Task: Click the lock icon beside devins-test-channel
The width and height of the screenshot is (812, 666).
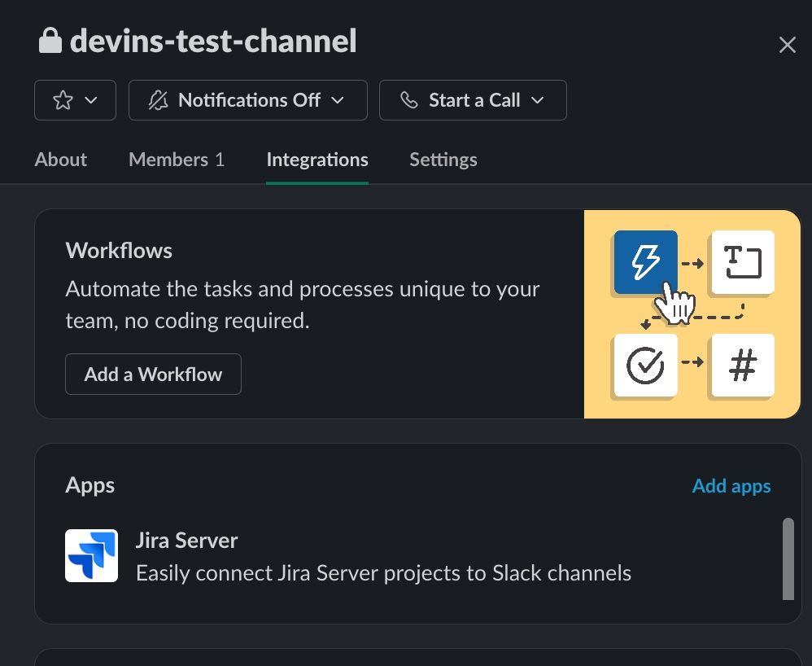Action: 50,41
